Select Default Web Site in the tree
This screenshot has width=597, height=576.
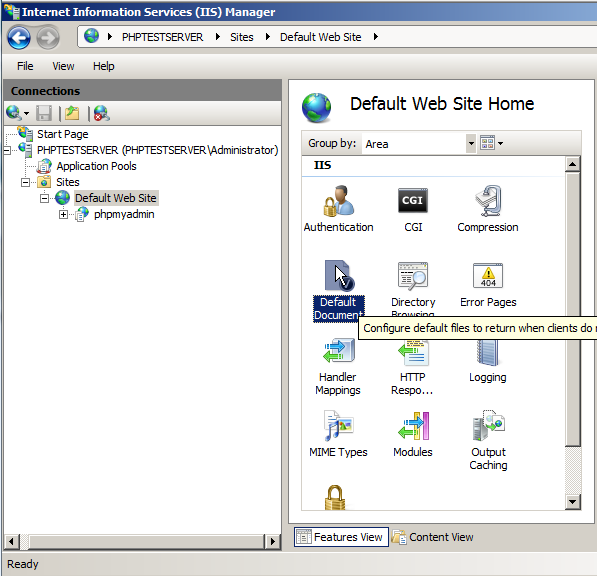point(116,198)
